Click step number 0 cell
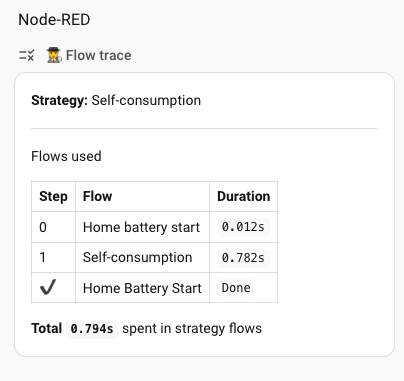Viewport: 404px width, 381px height. pyautogui.click(x=53, y=227)
